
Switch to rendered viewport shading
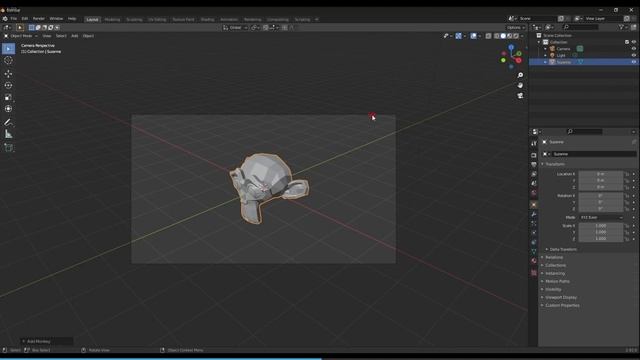click(x=516, y=36)
